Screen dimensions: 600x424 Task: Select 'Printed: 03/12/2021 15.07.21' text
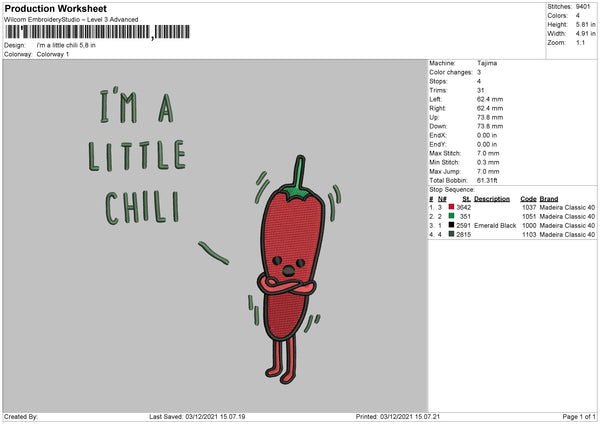coord(398,416)
